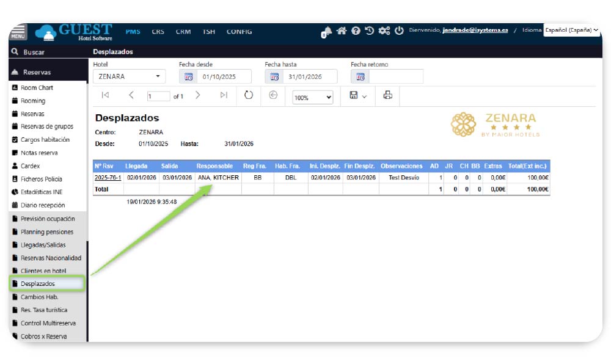Select Room Chart in the sidebar
This screenshot has height=364, width=611.
(x=37, y=88)
